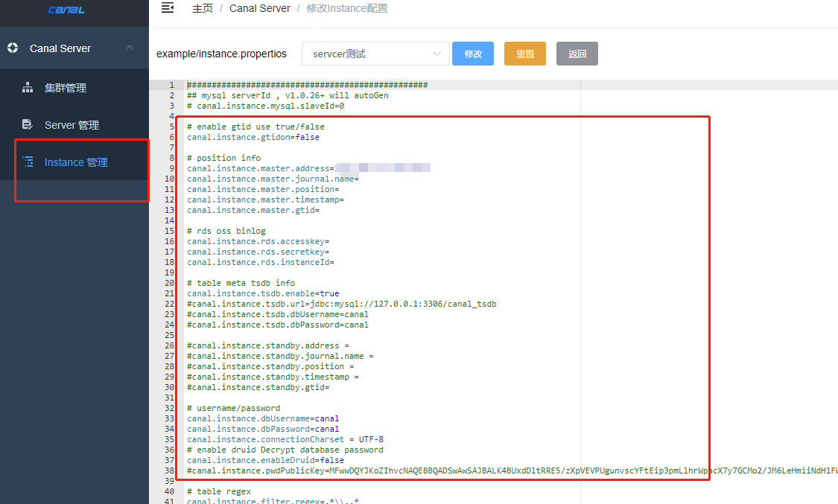Click the #canal.instance.tsdb.url jdbc line
The width and height of the screenshot is (838, 504).
coord(341,304)
